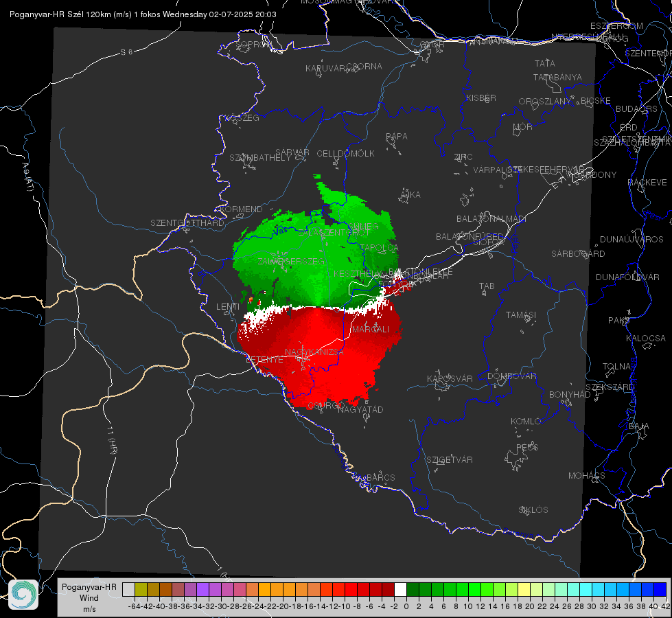Screen dimensions: 672x618
Task: Select the TOLNA city label
Action: pyautogui.click(x=616, y=367)
